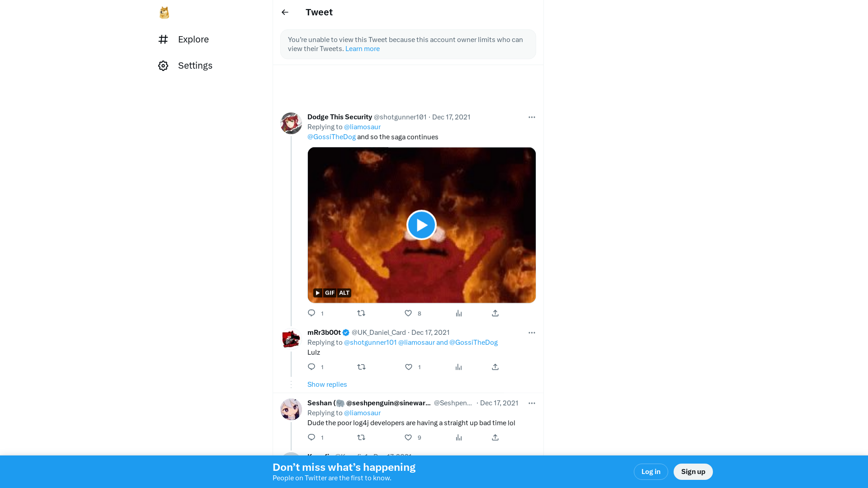
Task: Show the ALT description badge
Action: (344, 293)
